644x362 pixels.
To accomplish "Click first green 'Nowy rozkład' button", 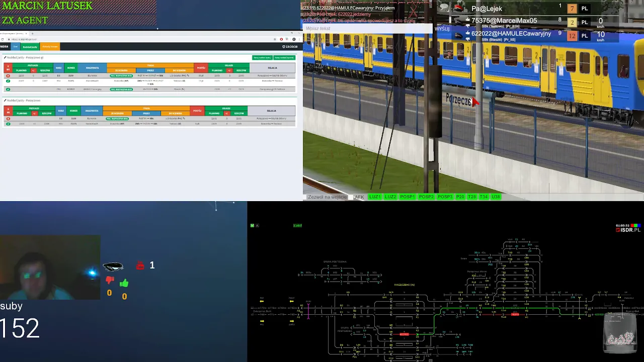I will coord(262,58).
